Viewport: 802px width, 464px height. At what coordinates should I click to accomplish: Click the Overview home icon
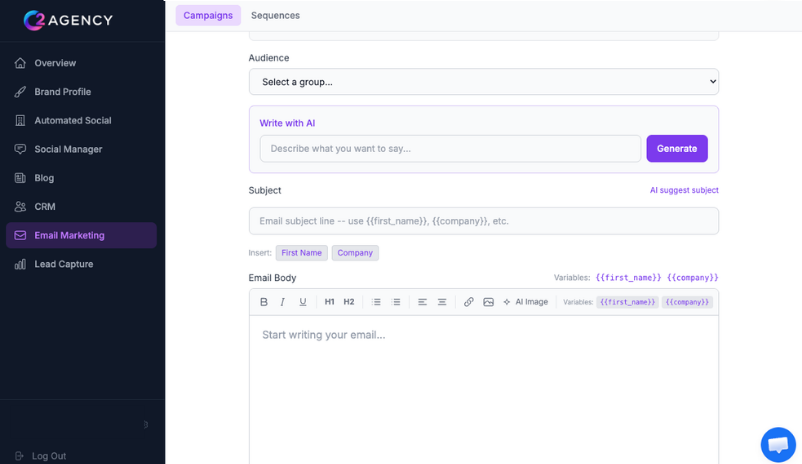(20, 63)
